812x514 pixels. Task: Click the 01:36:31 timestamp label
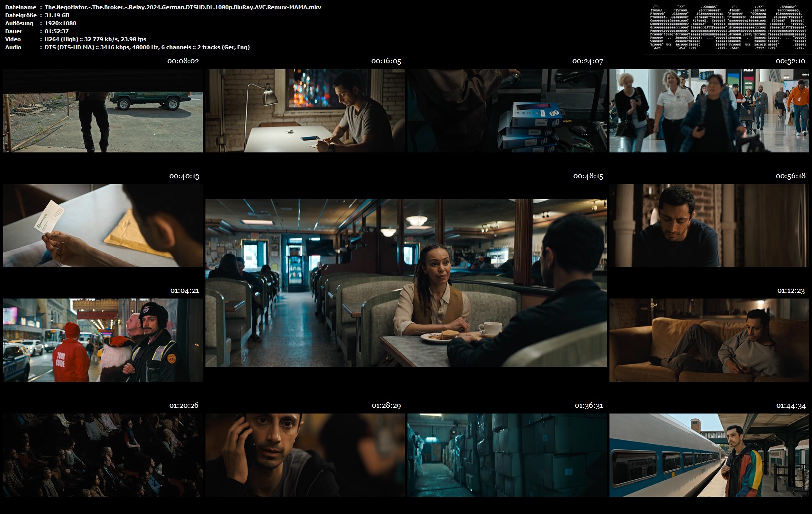[x=589, y=406]
